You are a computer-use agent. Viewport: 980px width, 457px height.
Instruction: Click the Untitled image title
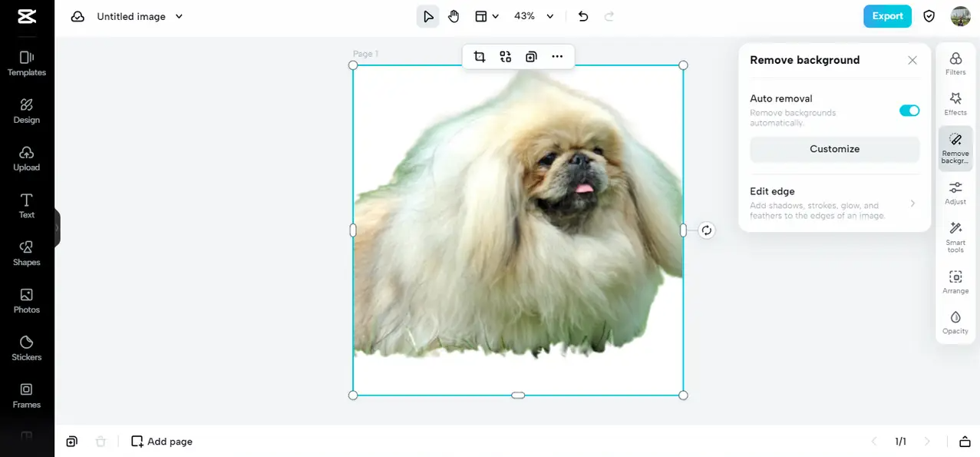(x=131, y=16)
